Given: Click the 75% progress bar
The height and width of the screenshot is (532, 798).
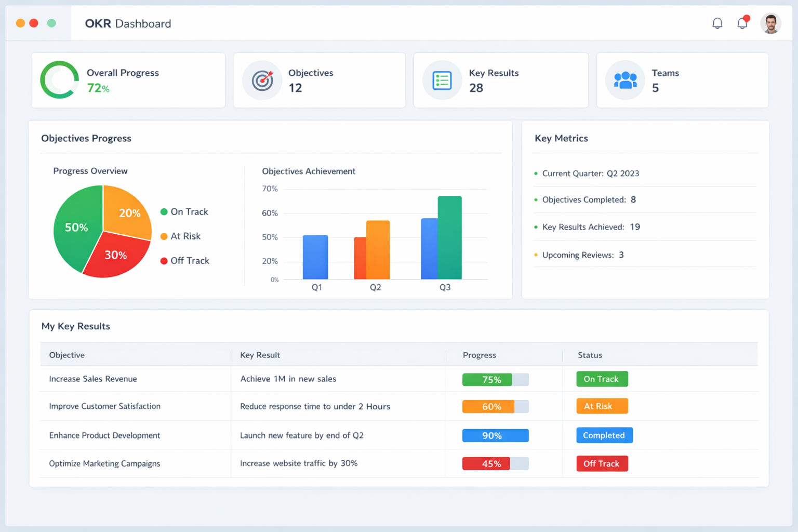Looking at the screenshot, I should [488, 379].
